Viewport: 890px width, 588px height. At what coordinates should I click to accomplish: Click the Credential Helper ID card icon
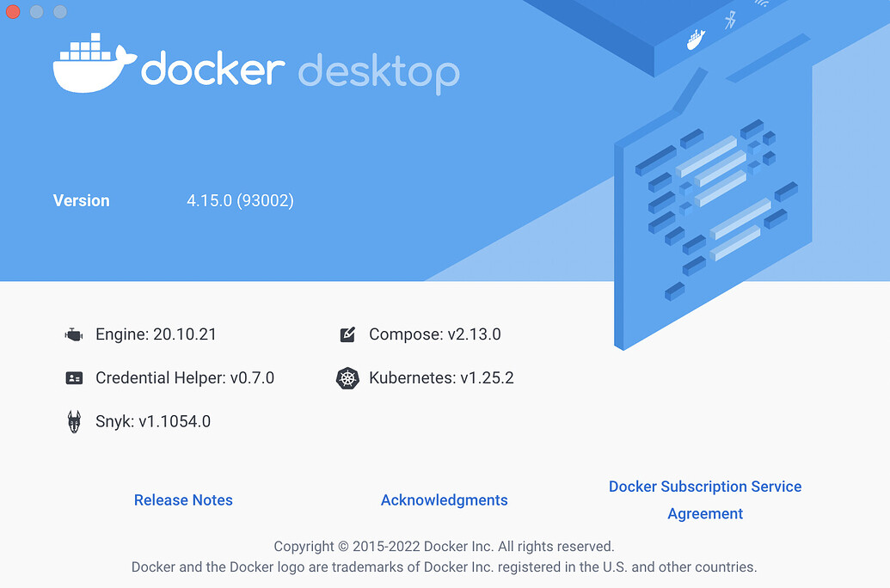[x=76, y=377]
